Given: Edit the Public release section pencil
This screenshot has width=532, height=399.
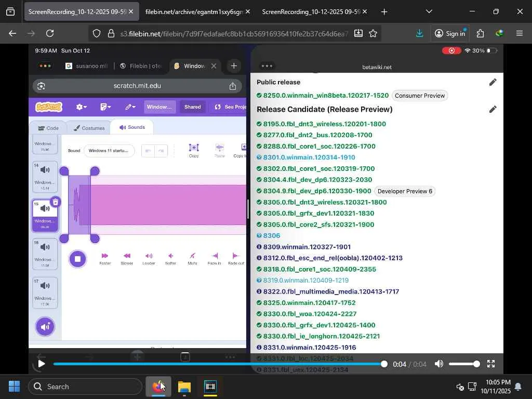Looking at the screenshot, I should 493,82.
